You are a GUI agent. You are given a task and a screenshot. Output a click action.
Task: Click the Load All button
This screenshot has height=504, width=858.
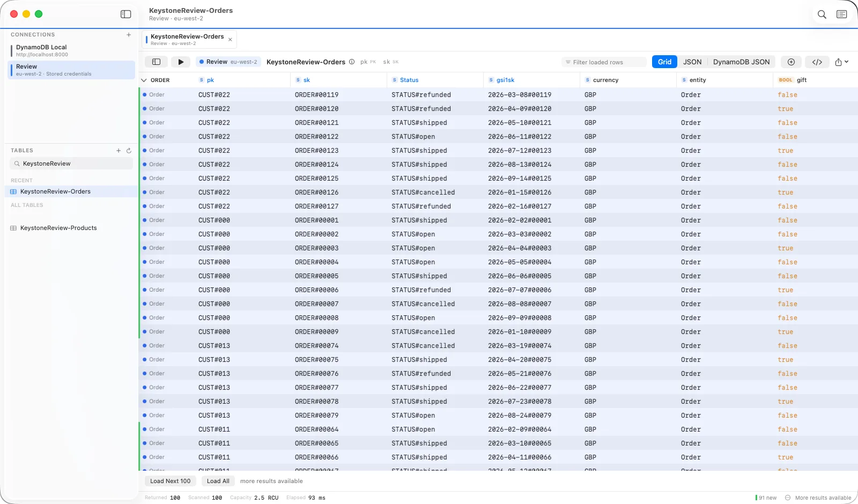point(218,481)
